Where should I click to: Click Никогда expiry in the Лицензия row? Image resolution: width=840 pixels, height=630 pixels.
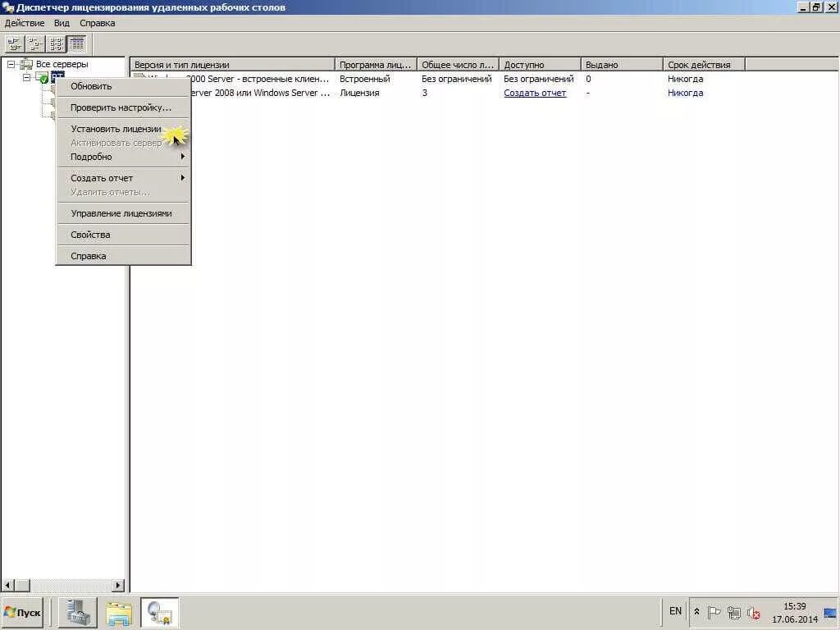[685, 93]
